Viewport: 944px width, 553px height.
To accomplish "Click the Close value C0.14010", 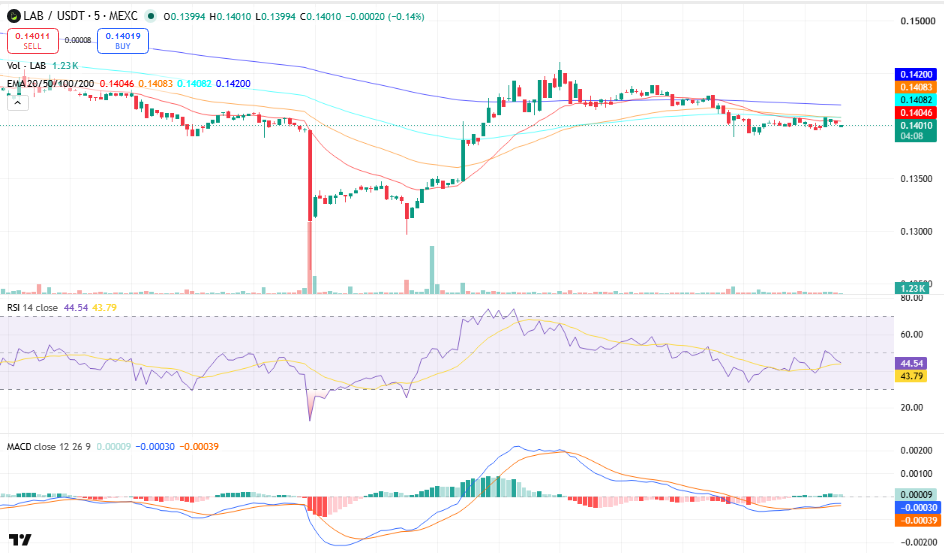I will tap(320, 17).
